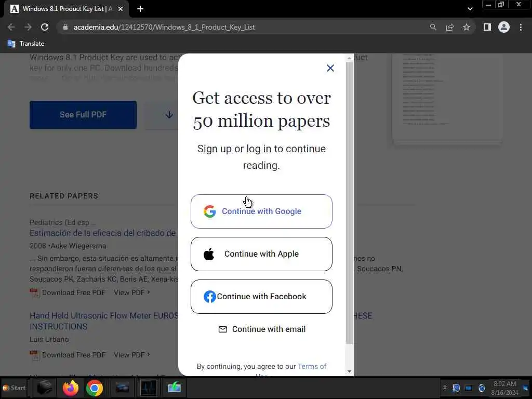Open the paper preview thumbnail

(447, 98)
